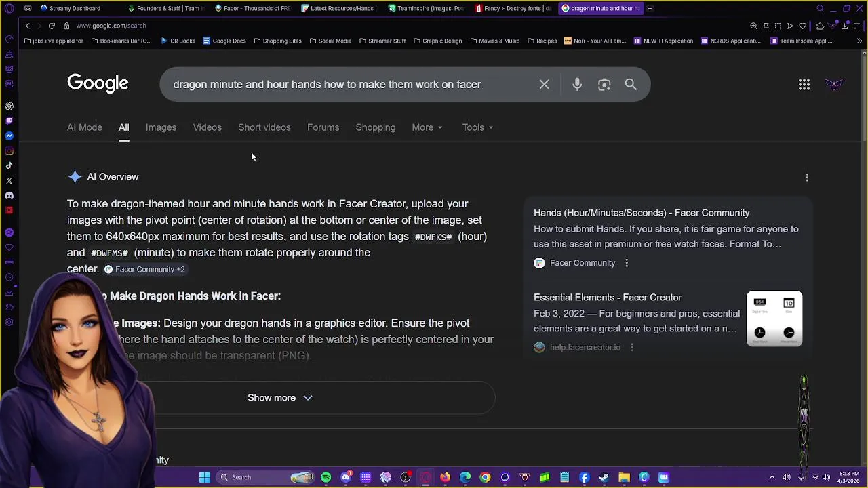Click the address bar URL field
The width and height of the screenshot is (868, 488).
click(407, 26)
